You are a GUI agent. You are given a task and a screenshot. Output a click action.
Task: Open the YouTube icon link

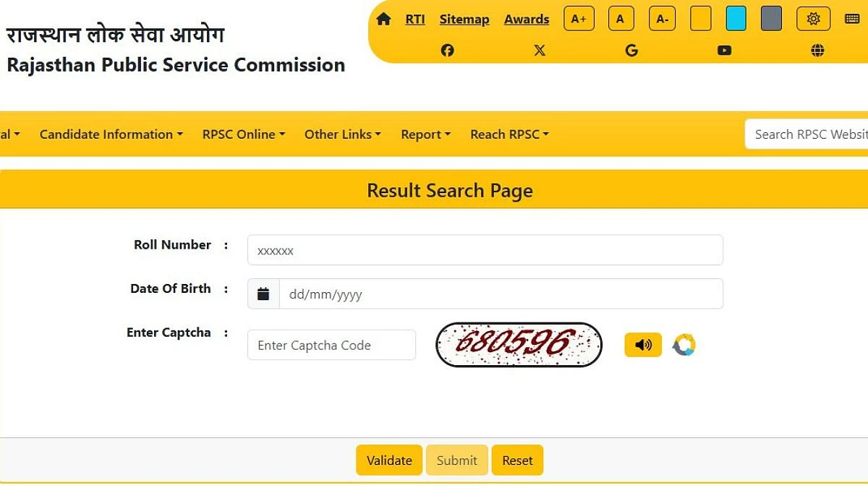pos(724,51)
